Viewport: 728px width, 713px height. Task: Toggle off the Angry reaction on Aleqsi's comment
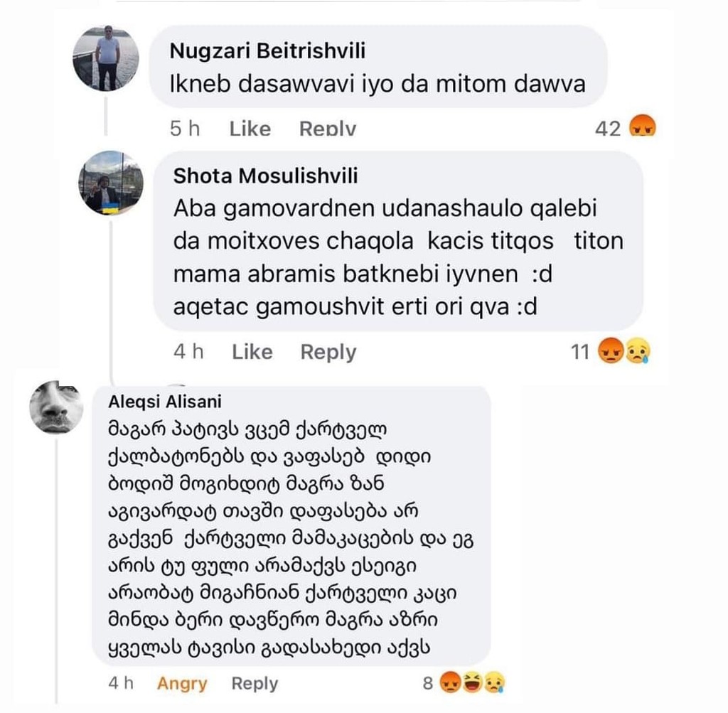(x=182, y=684)
